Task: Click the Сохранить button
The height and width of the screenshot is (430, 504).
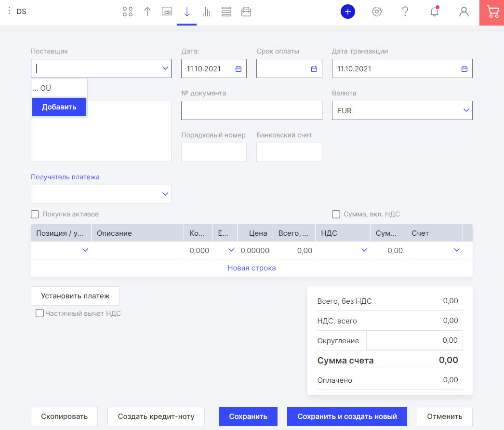Action: tap(248, 417)
